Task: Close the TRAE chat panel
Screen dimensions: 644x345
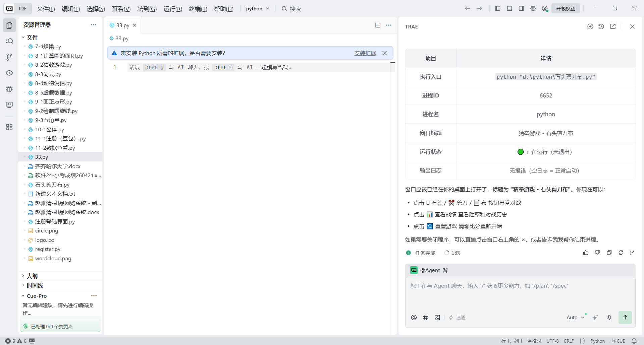Action: click(x=632, y=26)
